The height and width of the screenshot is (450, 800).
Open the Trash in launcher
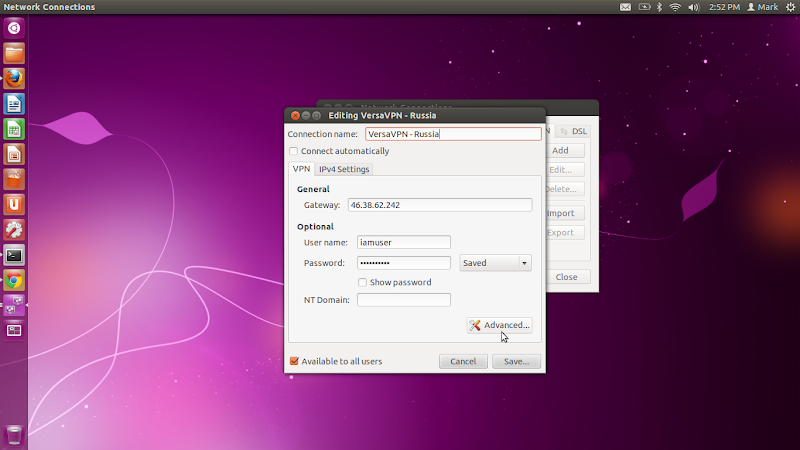[x=14, y=436]
